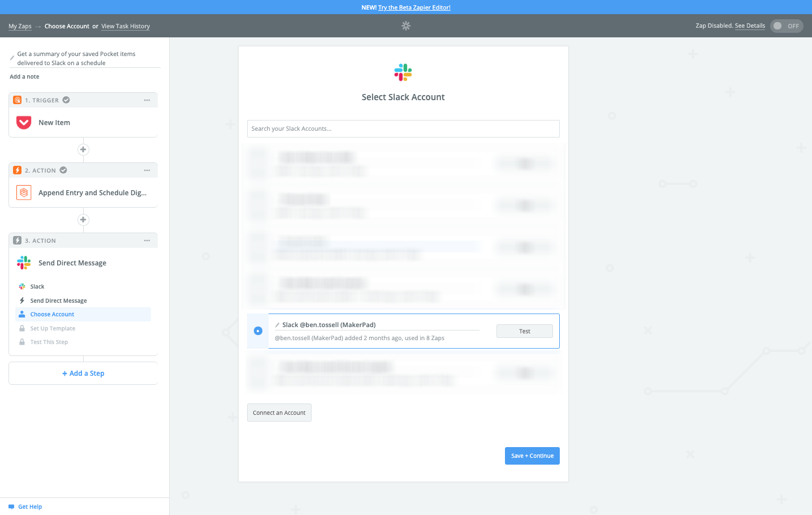Click Add a Step
This screenshot has height=515, width=812.
[83, 374]
